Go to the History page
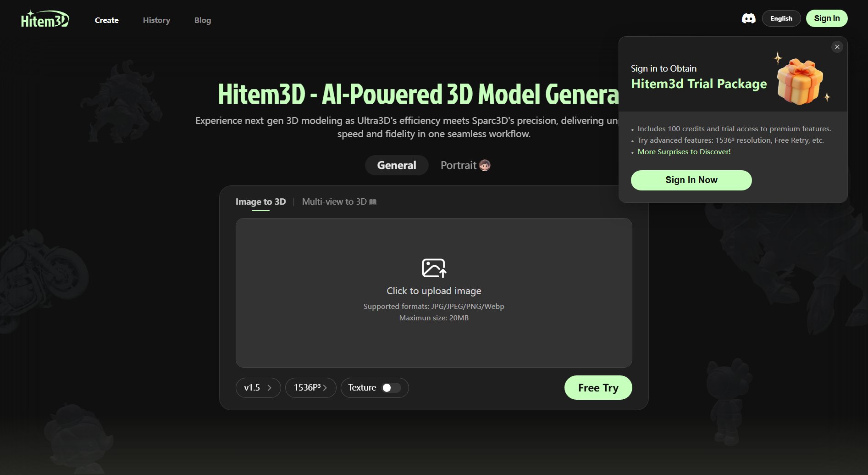Image resolution: width=868 pixels, height=475 pixels. (156, 20)
